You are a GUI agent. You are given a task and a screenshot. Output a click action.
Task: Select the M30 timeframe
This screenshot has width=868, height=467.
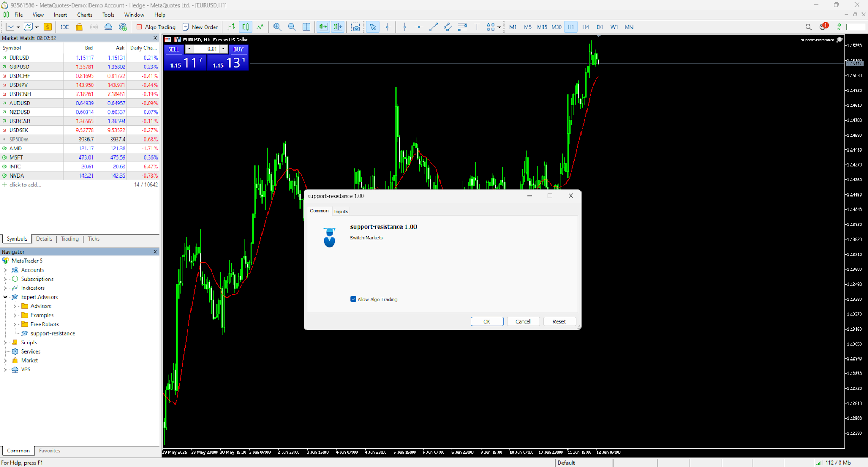pos(557,27)
